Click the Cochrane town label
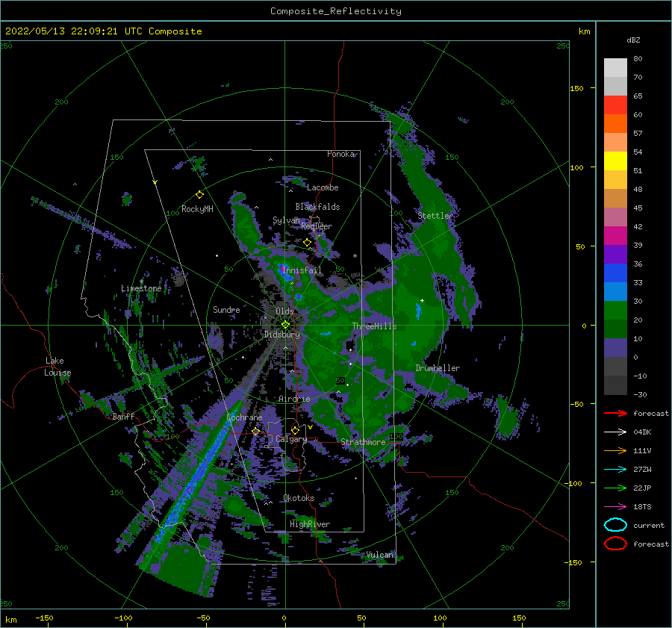Screen dimensions: 672x628 coord(244,417)
